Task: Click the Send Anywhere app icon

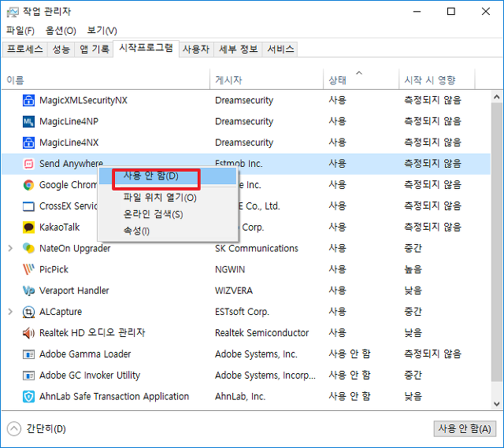Action: click(28, 164)
